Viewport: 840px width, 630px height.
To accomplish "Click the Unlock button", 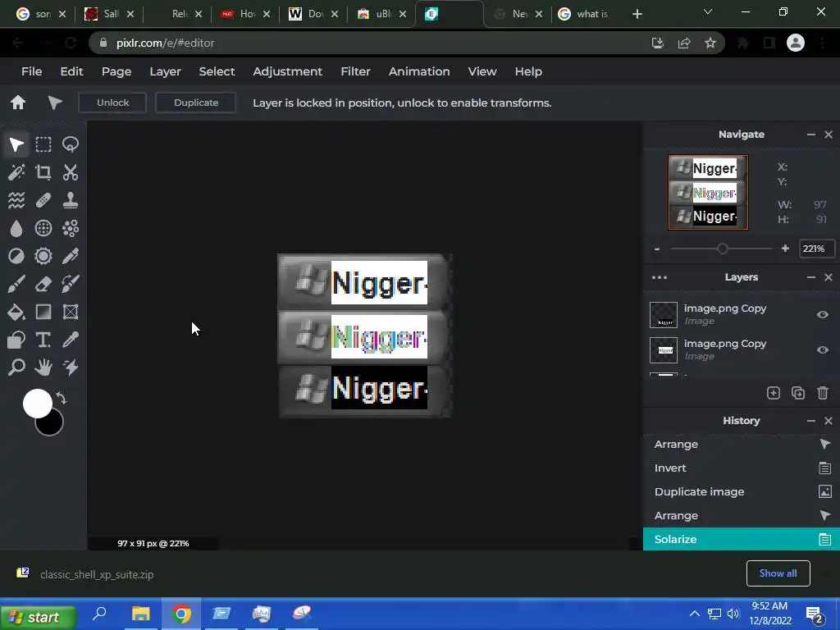I will (x=112, y=103).
